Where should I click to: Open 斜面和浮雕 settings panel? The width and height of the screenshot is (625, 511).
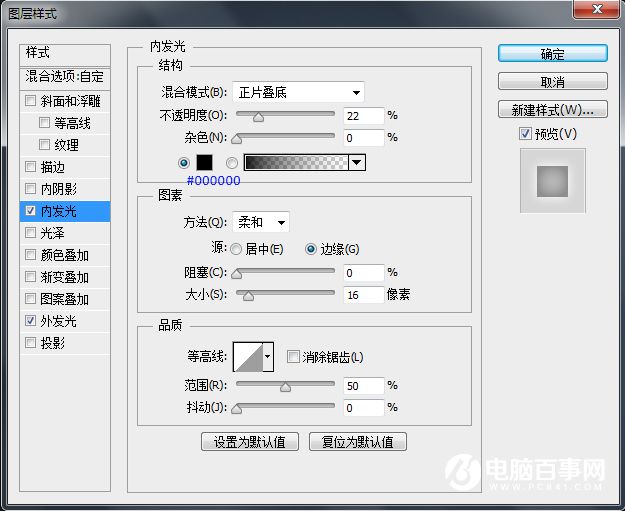pos(71,101)
